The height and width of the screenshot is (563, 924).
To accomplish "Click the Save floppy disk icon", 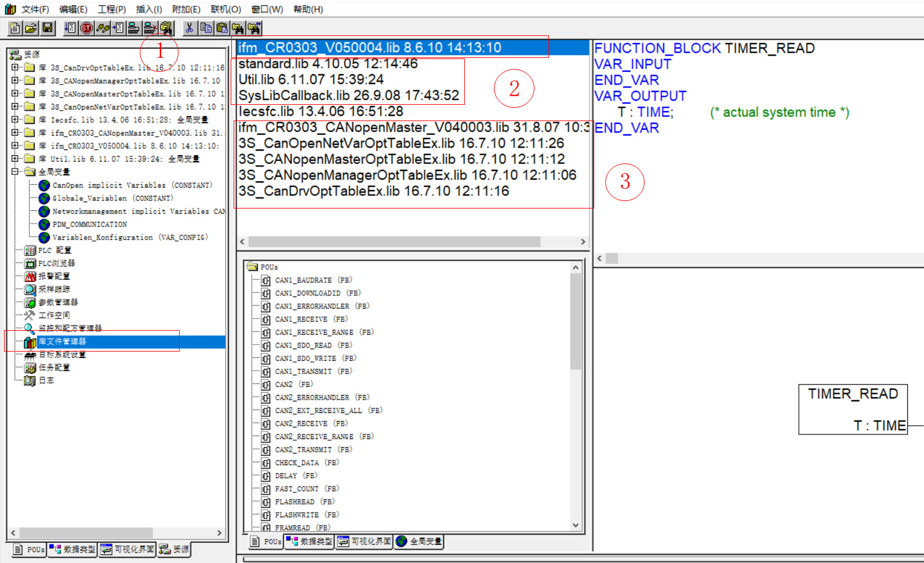I will coord(48,28).
